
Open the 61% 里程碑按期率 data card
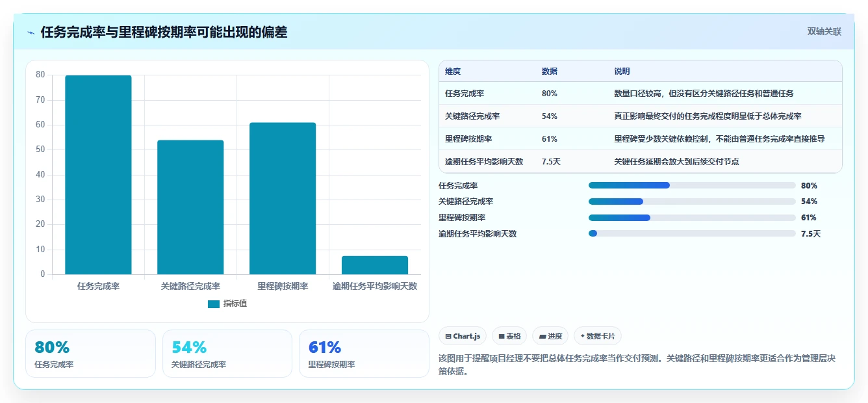pyautogui.click(x=364, y=354)
